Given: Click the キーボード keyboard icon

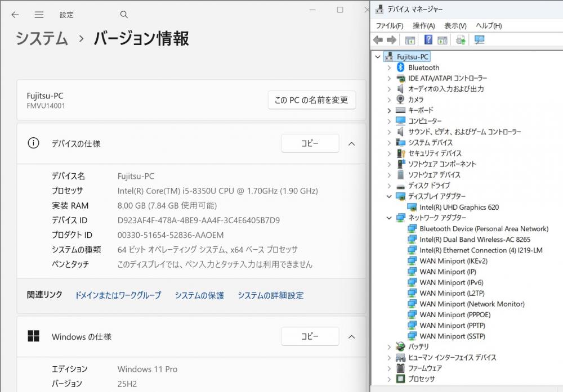Looking at the screenshot, I should [x=400, y=110].
